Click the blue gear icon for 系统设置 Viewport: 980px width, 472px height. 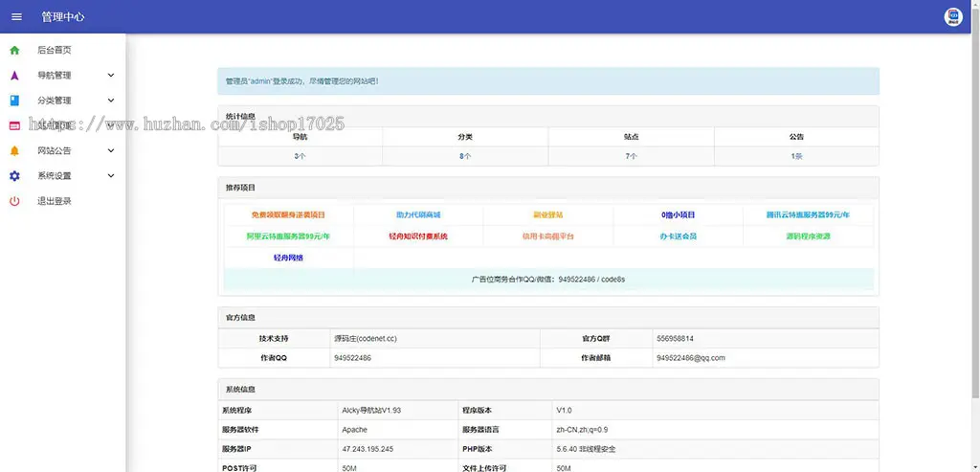tap(14, 176)
